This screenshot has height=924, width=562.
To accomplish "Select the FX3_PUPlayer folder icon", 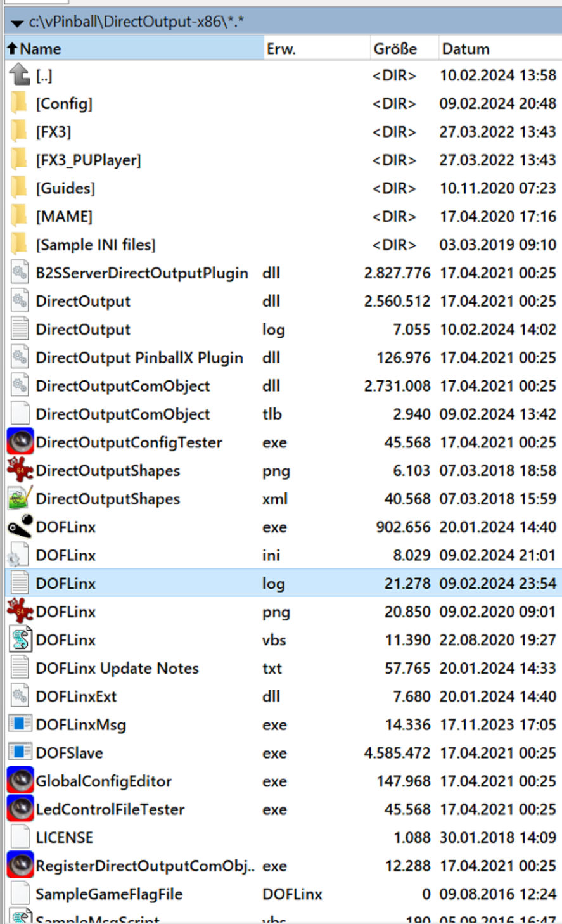I will point(20,160).
